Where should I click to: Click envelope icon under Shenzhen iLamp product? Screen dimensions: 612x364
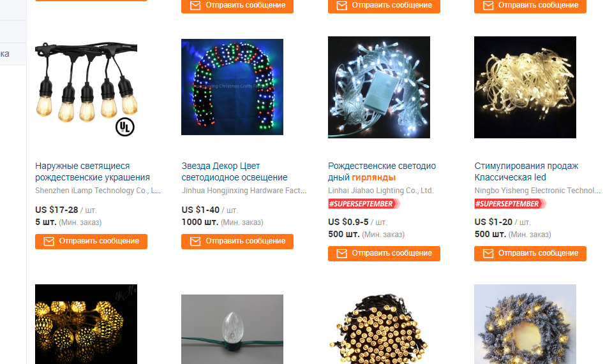click(49, 242)
